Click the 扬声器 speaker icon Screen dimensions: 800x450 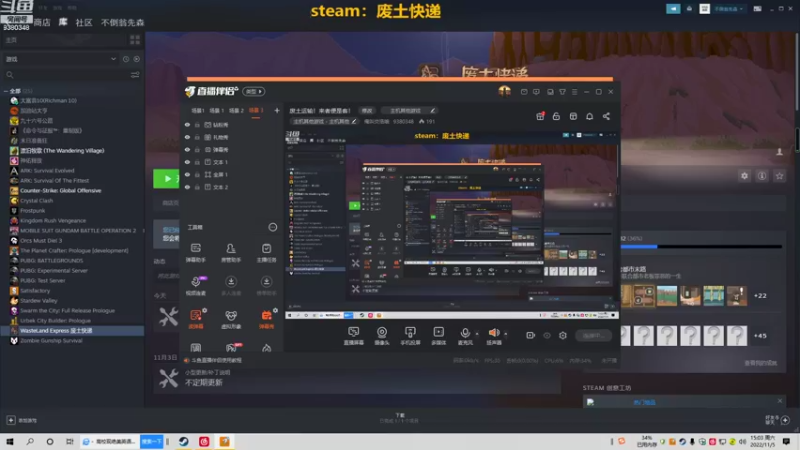[493, 333]
